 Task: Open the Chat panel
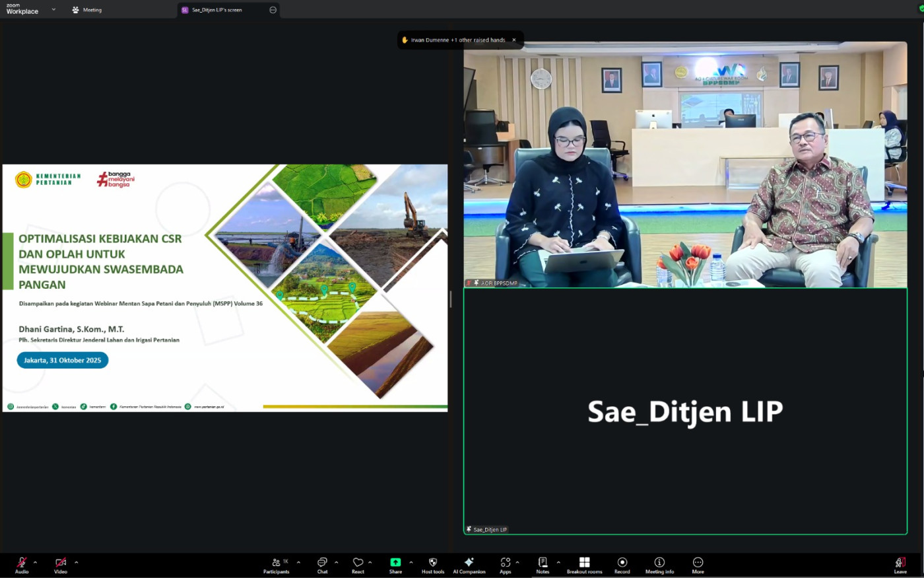(322, 563)
